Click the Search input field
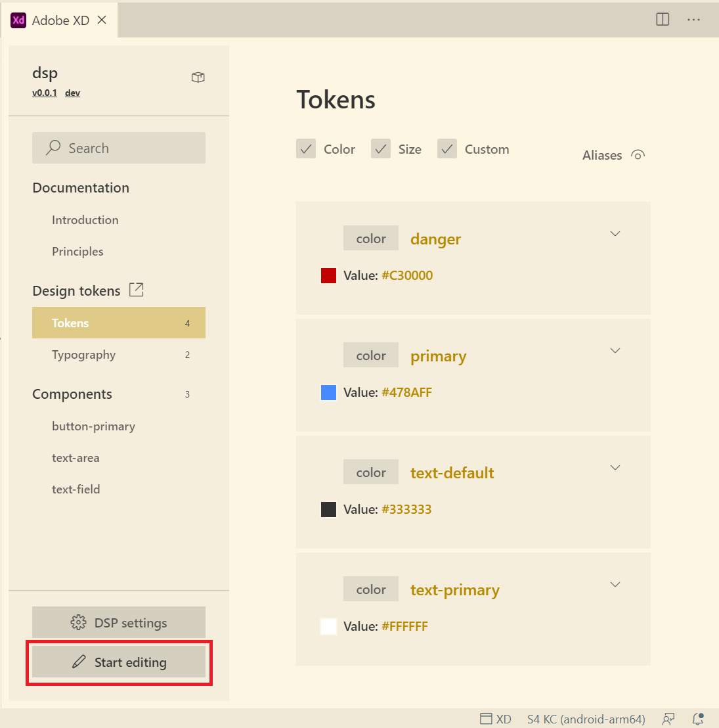719x728 pixels. 119,148
